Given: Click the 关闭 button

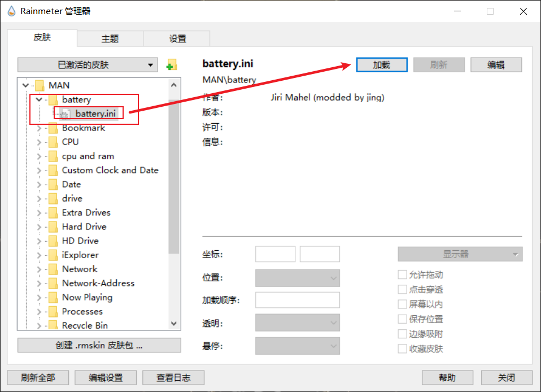Looking at the screenshot, I should pos(507,377).
